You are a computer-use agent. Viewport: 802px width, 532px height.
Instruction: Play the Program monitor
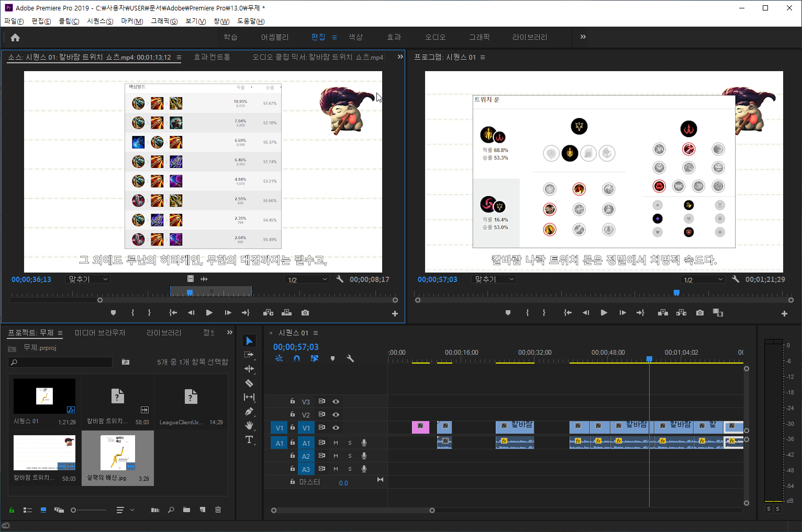[604, 313]
